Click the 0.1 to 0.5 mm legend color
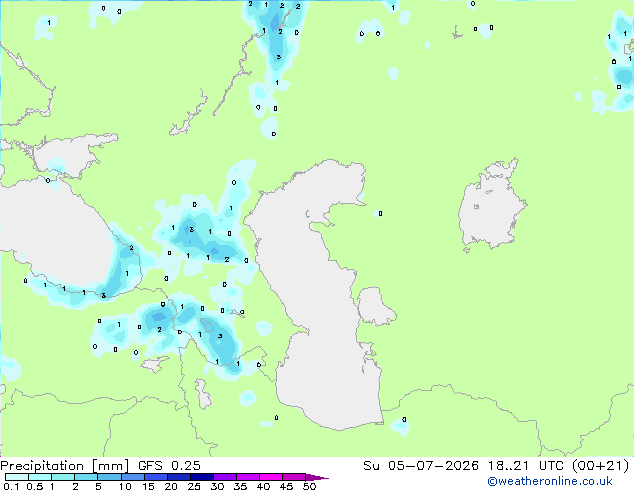This screenshot has height=490, width=634. click(x=17, y=477)
